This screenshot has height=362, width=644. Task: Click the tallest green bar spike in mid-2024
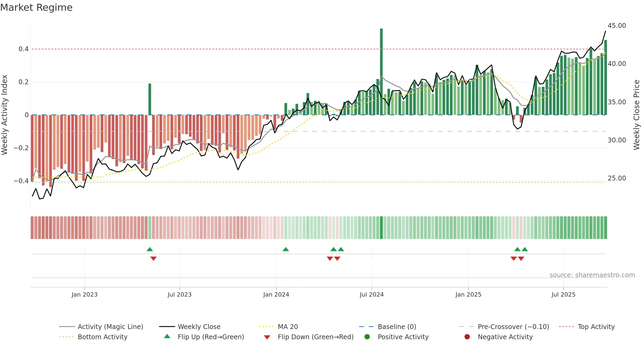click(381, 72)
